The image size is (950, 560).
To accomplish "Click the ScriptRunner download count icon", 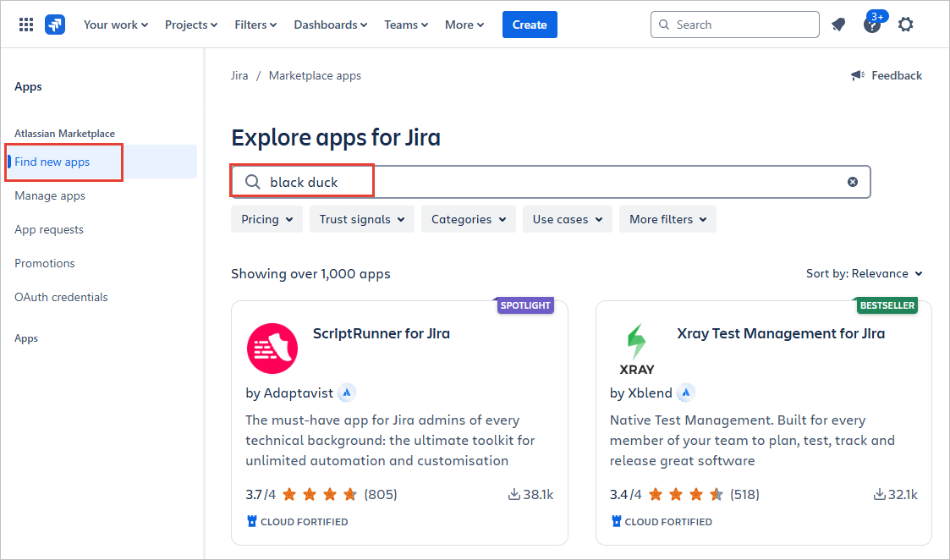I will (513, 495).
